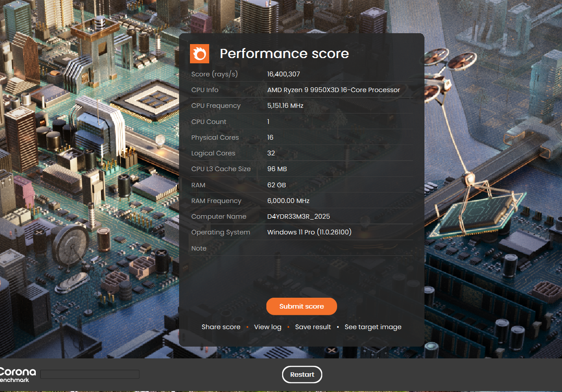Click the RAM Frequency value 6,000.00 MHz
562x392 pixels.
[288, 201]
